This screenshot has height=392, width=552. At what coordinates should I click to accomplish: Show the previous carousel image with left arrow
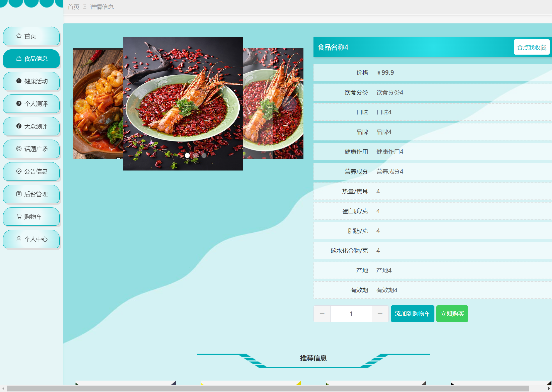coord(77,103)
